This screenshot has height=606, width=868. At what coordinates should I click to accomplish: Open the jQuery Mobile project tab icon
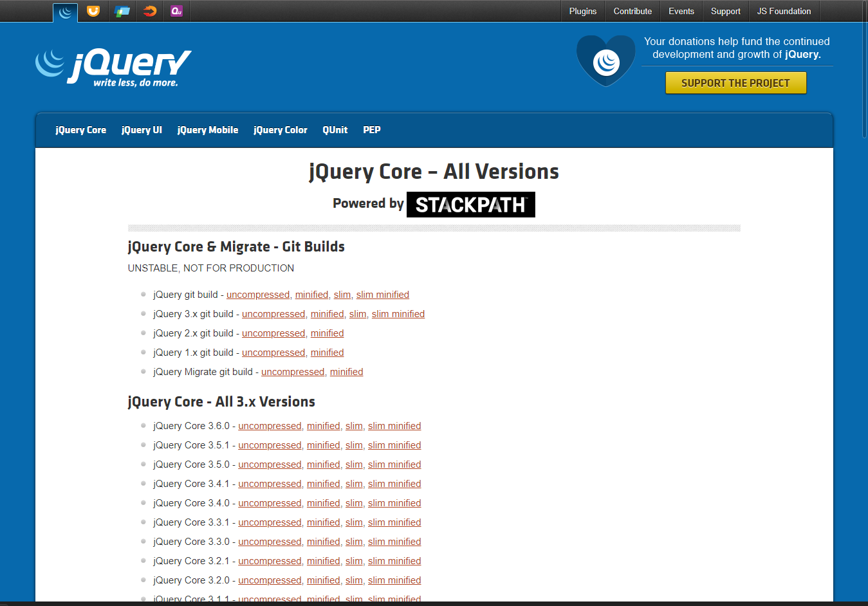click(x=122, y=11)
